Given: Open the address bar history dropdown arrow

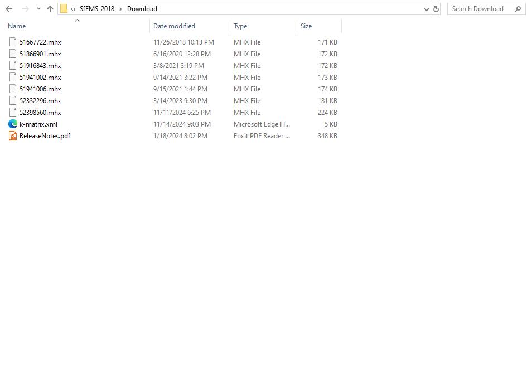Looking at the screenshot, I should tap(427, 8).
